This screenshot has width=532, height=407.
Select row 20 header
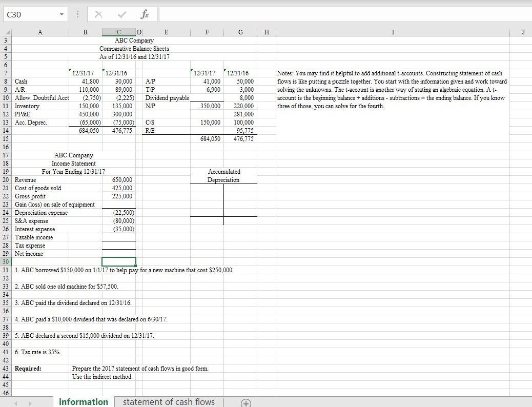[x=6, y=180]
